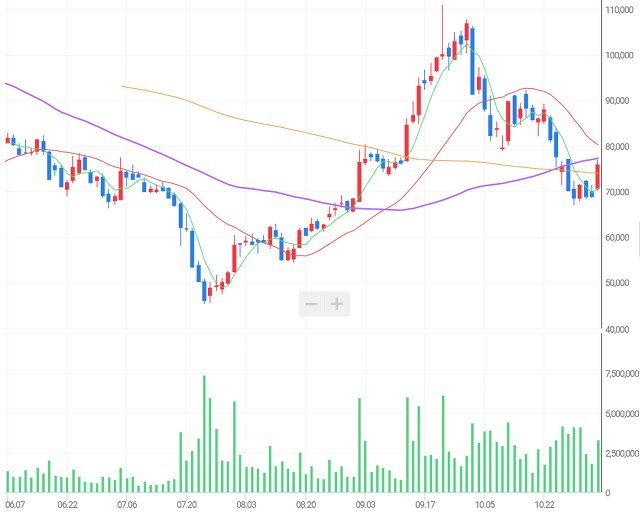
Task: Click the last red candlestick at chart's right edge
Action: coord(598,177)
